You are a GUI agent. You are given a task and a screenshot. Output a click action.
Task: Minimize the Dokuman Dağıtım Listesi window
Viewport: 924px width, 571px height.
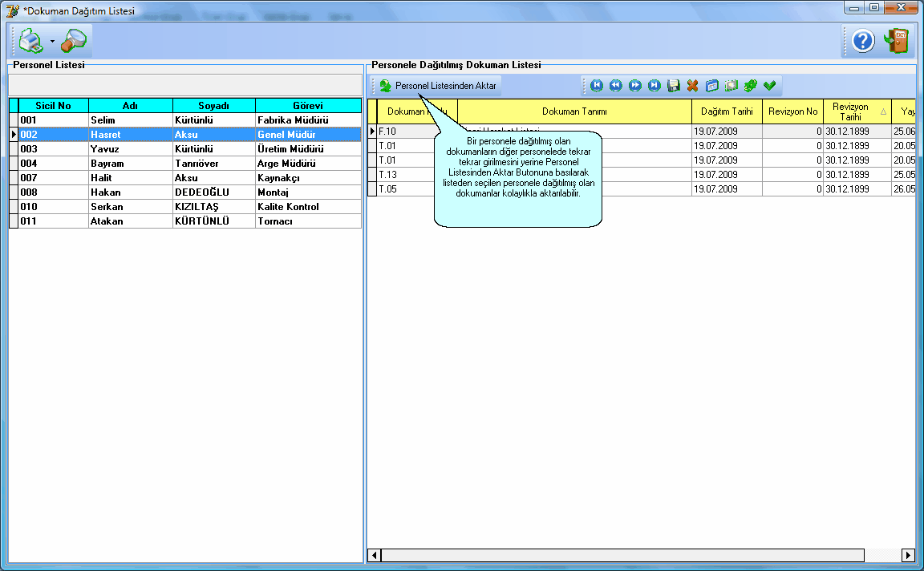pos(854,8)
